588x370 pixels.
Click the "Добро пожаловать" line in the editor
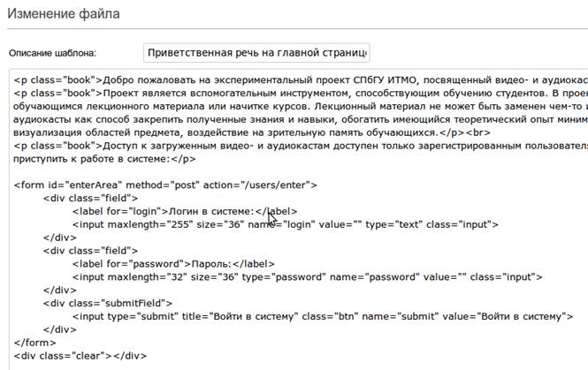click(265, 79)
